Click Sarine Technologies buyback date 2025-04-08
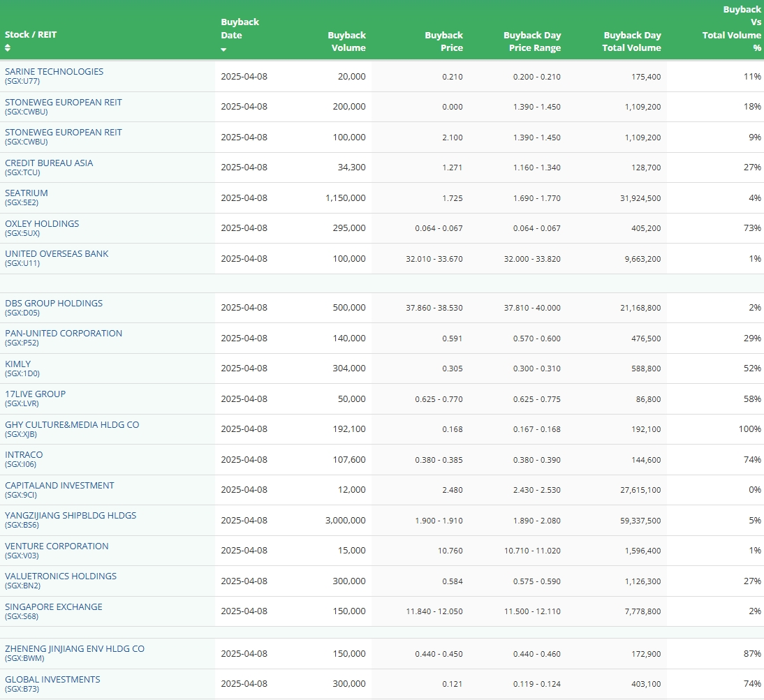 tap(244, 77)
